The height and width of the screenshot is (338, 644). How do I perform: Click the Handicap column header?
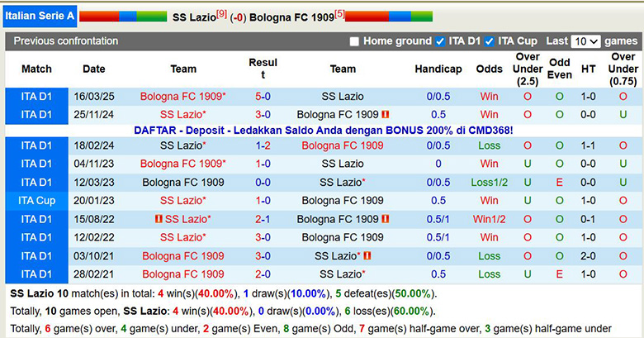(438, 69)
